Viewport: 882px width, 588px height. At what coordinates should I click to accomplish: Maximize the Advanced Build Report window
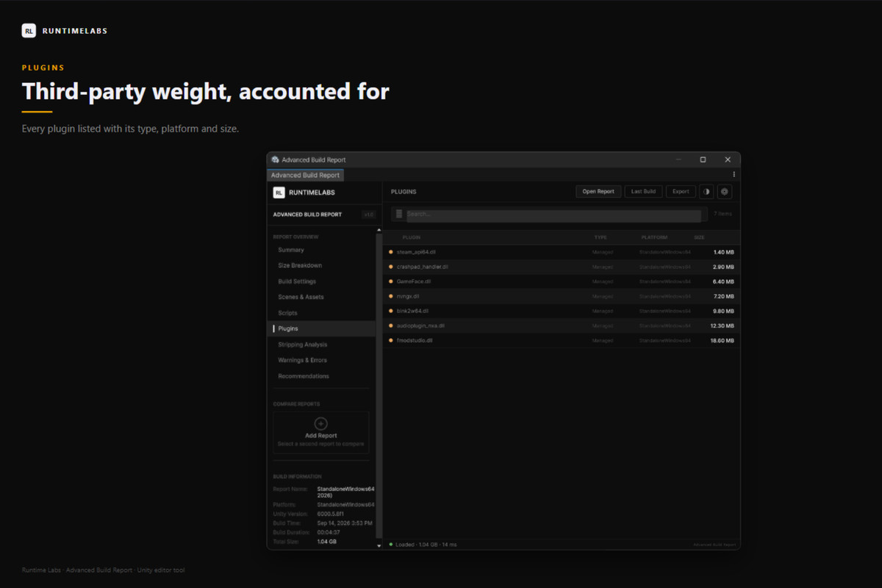click(703, 159)
